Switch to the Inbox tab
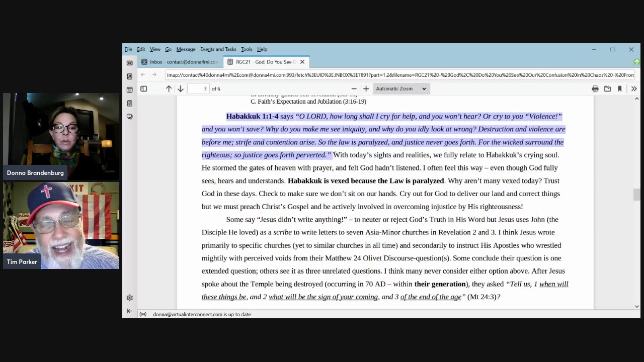Viewport: 644px width, 362px height. pos(180,62)
